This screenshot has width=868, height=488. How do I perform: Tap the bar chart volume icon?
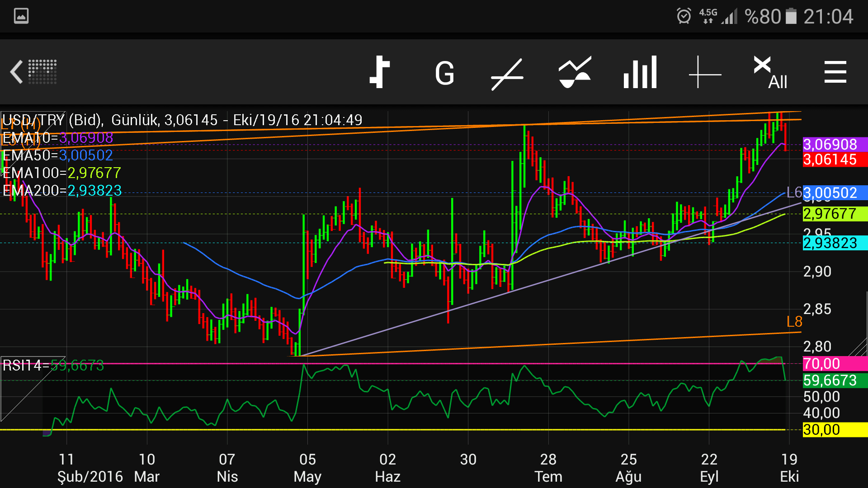pos(640,72)
